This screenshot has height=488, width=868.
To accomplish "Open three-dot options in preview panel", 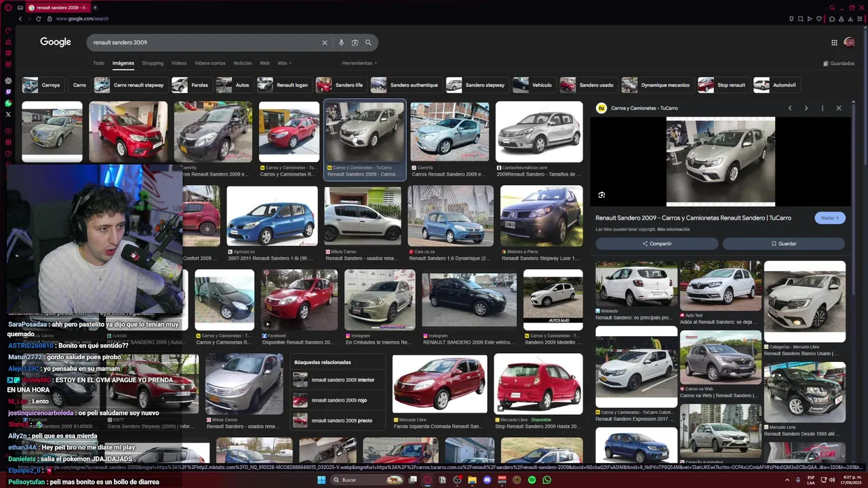I will tap(822, 108).
